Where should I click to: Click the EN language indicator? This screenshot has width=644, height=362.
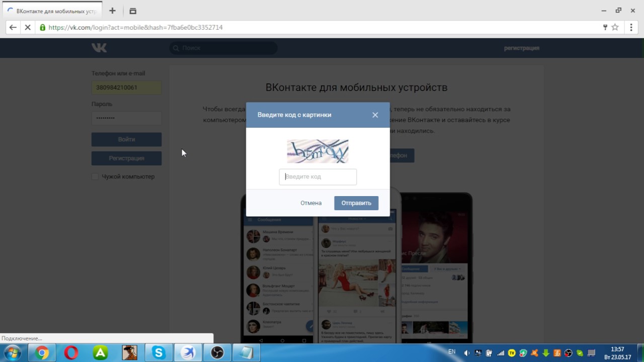(452, 351)
